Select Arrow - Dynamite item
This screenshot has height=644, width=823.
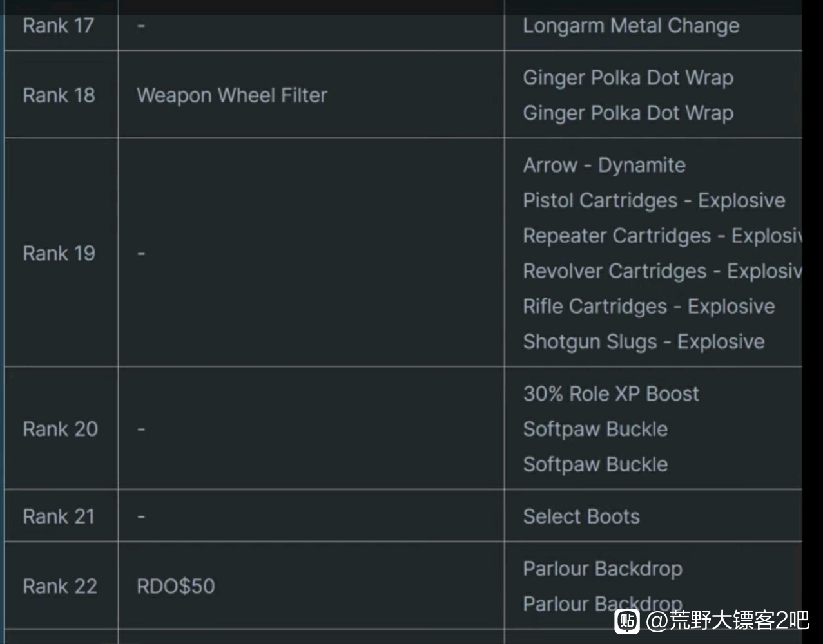(604, 166)
